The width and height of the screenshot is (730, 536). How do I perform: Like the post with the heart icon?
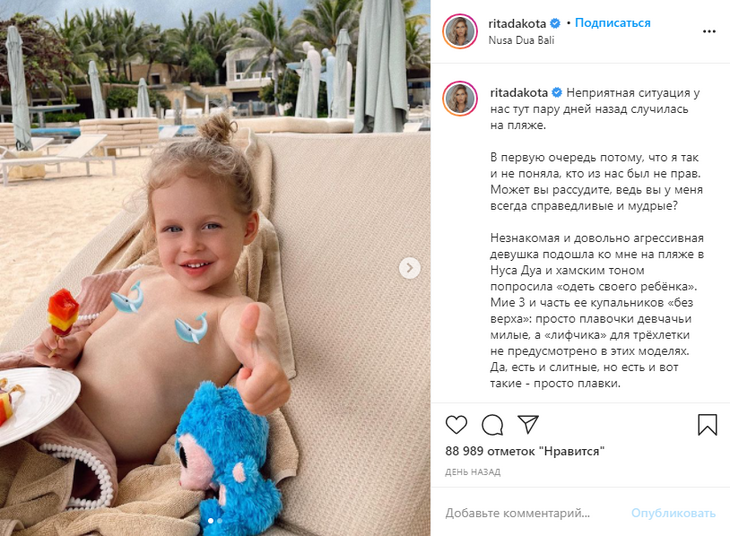click(x=456, y=425)
